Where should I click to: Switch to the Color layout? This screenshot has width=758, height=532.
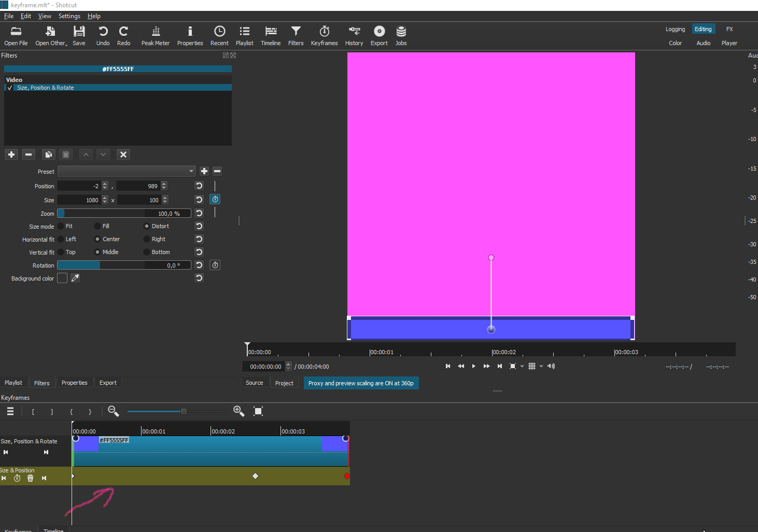tap(675, 43)
